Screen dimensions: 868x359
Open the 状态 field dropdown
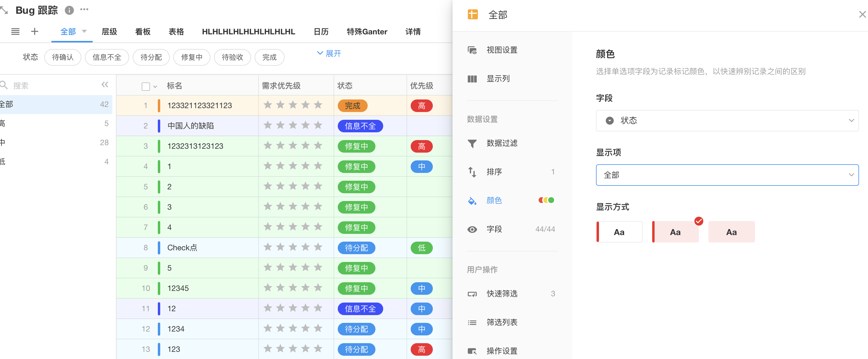point(727,121)
